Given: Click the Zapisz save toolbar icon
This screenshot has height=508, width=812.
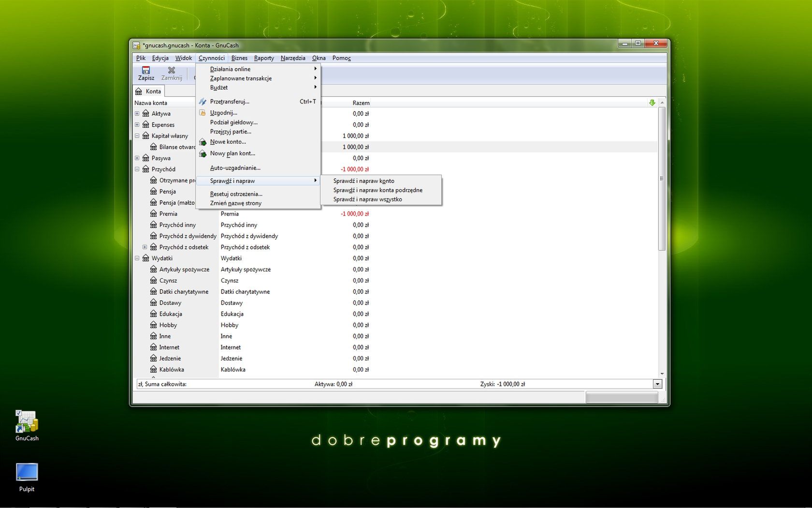Looking at the screenshot, I should pos(146,70).
